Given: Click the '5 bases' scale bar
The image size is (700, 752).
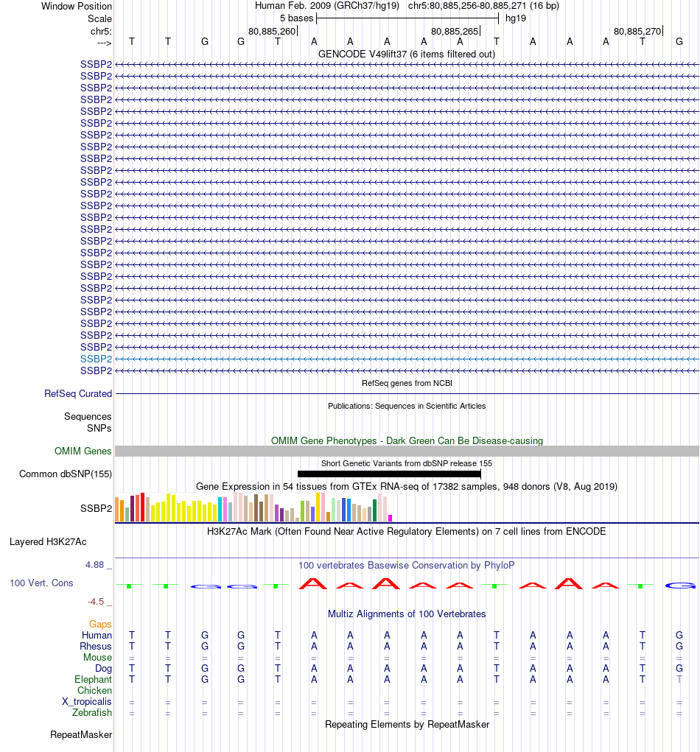Looking at the screenshot, I should coord(407,18).
